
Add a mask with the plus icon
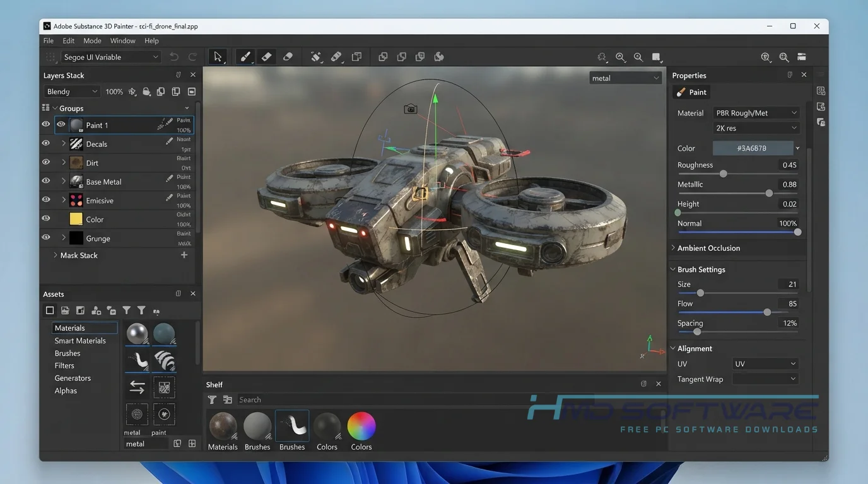coord(184,255)
